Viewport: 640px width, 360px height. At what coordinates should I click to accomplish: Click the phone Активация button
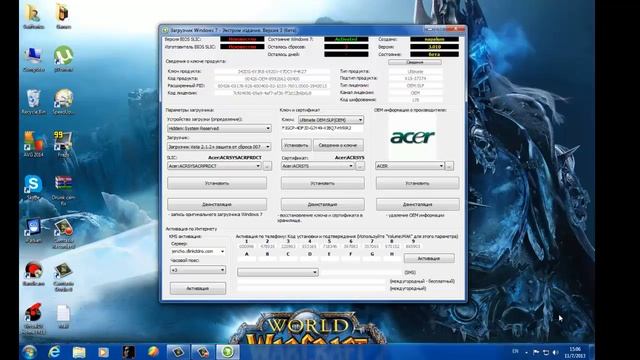click(429, 258)
